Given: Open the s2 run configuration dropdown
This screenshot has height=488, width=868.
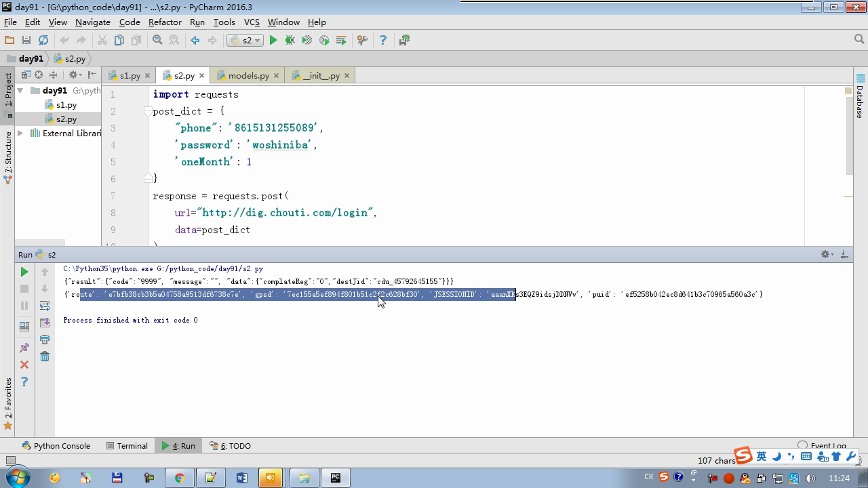Looking at the screenshot, I should pos(245,41).
